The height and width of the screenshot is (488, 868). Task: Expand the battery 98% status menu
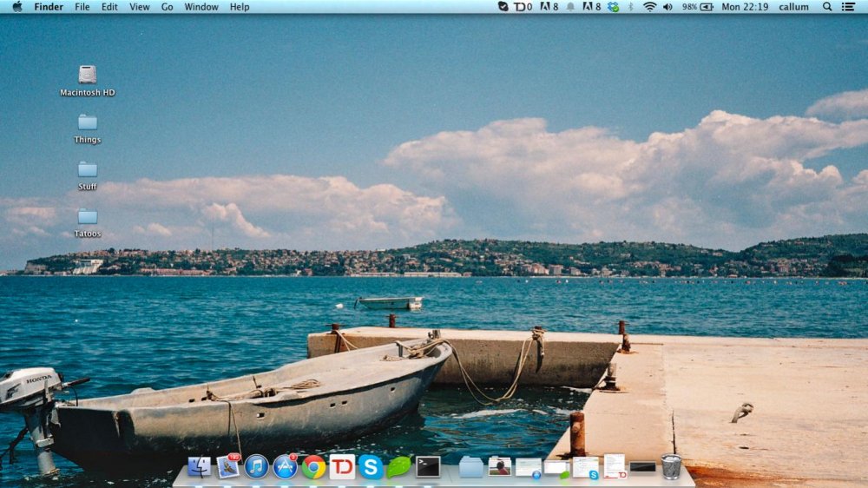(x=697, y=7)
